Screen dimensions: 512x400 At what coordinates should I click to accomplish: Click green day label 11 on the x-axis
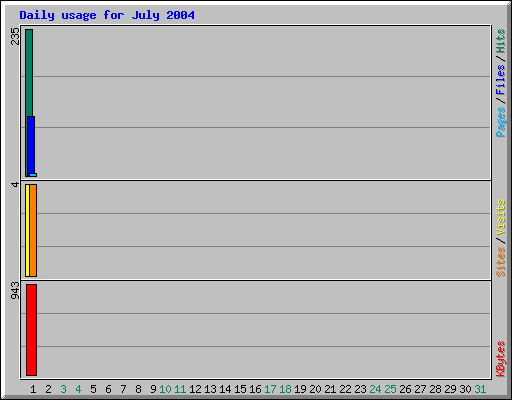(x=180, y=389)
